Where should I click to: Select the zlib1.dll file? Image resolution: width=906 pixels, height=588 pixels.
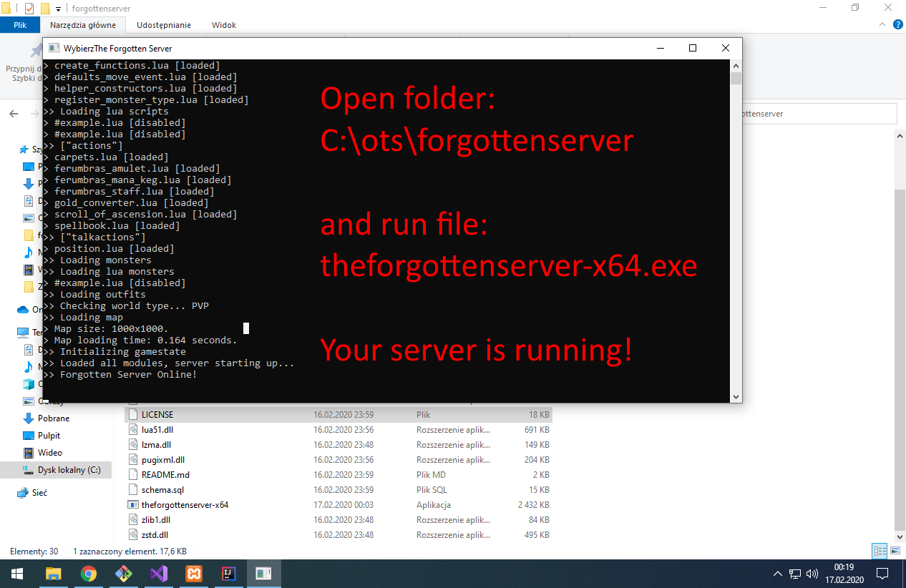click(156, 520)
